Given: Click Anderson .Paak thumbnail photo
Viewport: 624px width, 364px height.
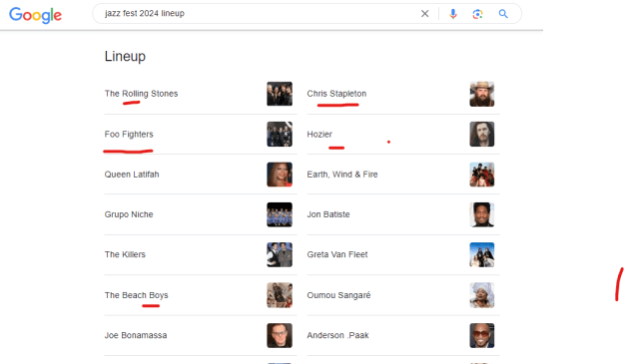Looking at the screenshot, I should [x=482, y=335].
